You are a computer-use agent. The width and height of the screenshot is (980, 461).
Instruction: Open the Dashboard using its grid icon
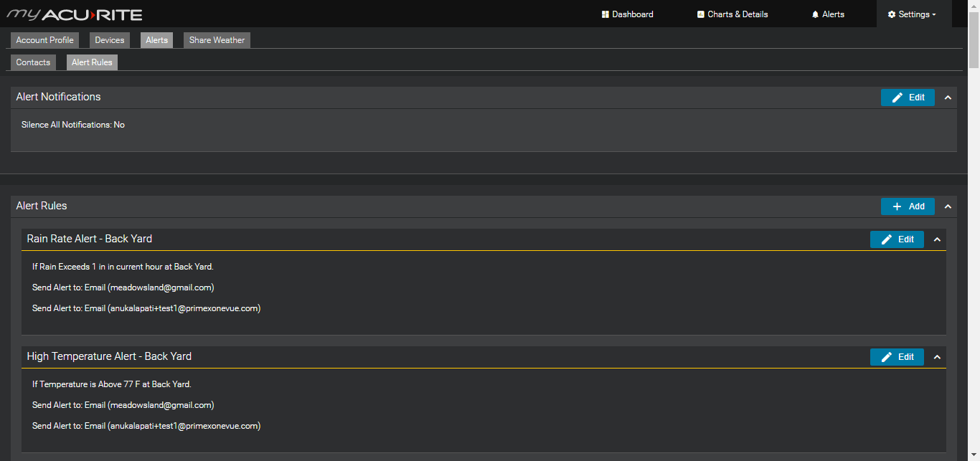[604, 14]
